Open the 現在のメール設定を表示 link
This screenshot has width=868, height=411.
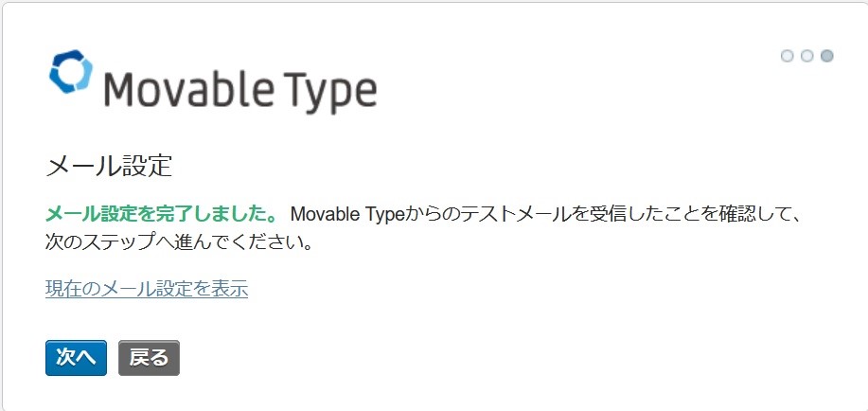147,289
